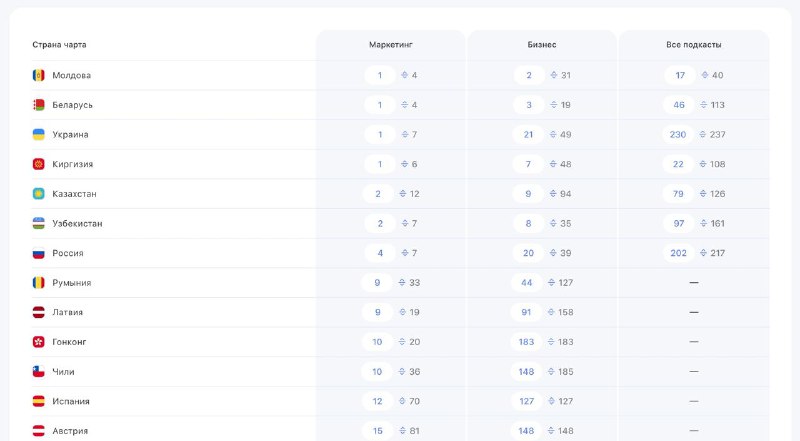Image resolution: width=800 pixels, height=441 pixels.
Task: Click the peak-position icon beside 237 for Украина
Action: click(703, 134)
